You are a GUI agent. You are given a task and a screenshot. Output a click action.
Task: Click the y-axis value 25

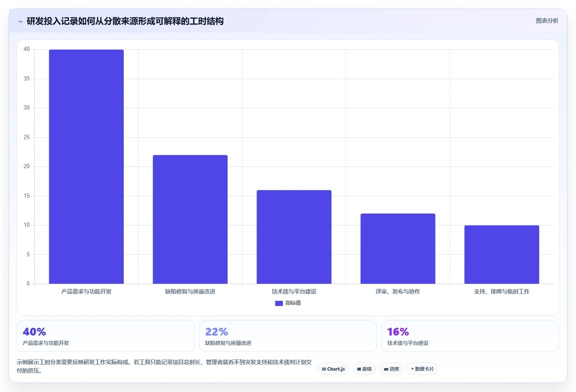27,137
